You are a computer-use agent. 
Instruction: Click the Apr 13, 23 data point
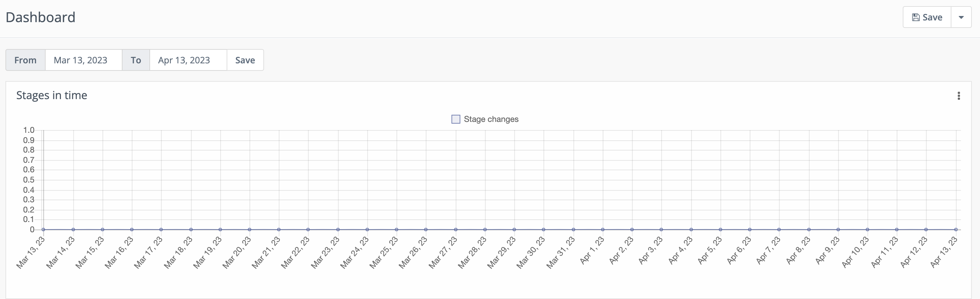pyautogui.click(x=955, y=229)
